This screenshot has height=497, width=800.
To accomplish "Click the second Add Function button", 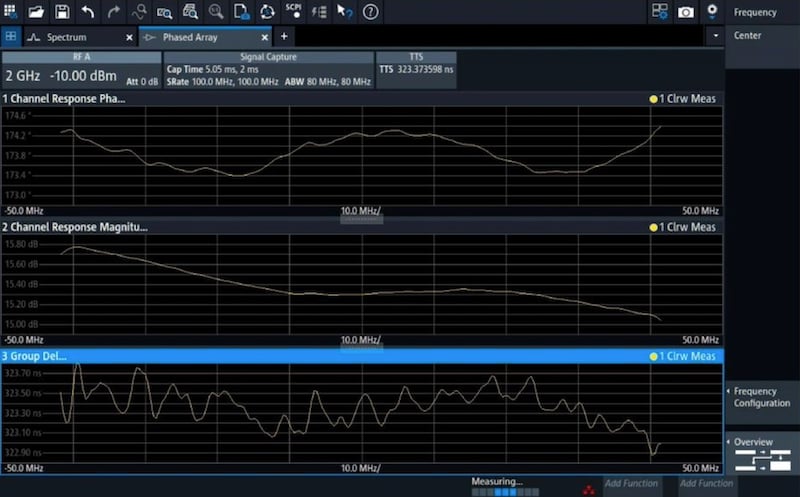I will (x=706, y=483).
